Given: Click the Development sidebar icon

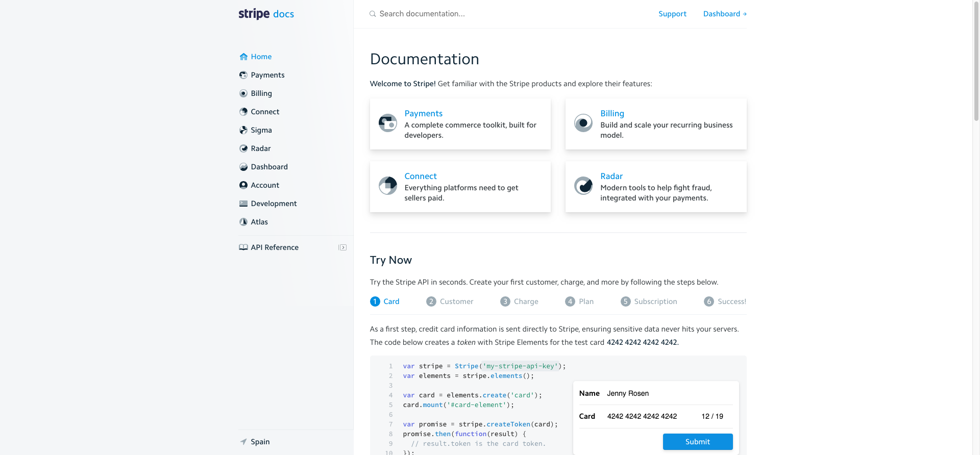Looking at the screenshot, I should tap(243, 204).
